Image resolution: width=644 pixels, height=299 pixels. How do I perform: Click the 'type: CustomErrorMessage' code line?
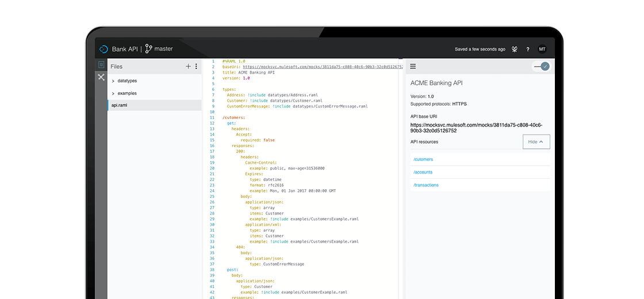[277, 264]
